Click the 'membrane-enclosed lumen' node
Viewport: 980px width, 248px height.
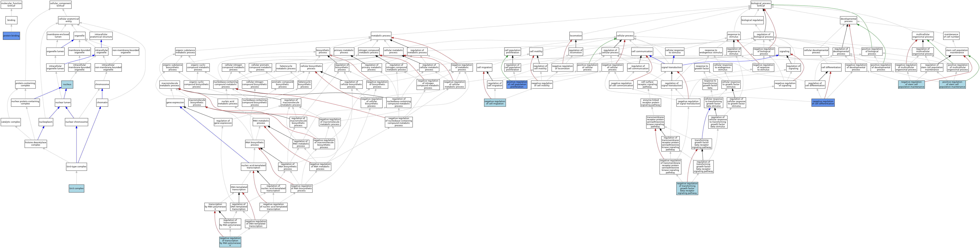pyautogui.click(x=58, y=36)
